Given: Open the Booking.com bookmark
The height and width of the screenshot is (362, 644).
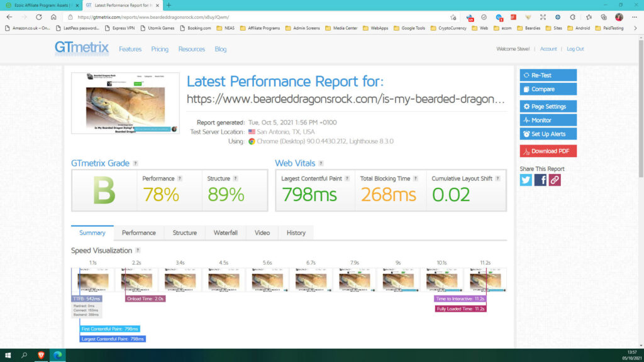Looking at the screenshot, I should click(195, 28).
